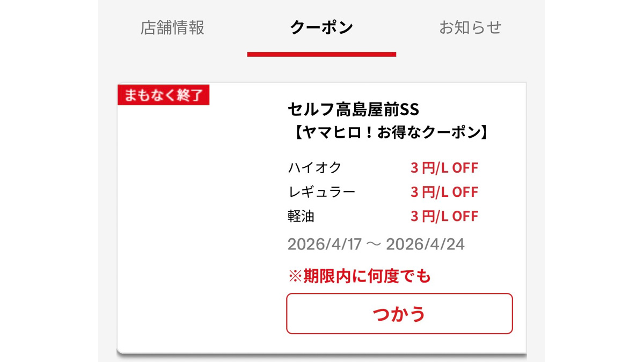Tap the セルフ高島屋前SS store name
This screenshot has height=362, width=644.
[x=353, y=109]
